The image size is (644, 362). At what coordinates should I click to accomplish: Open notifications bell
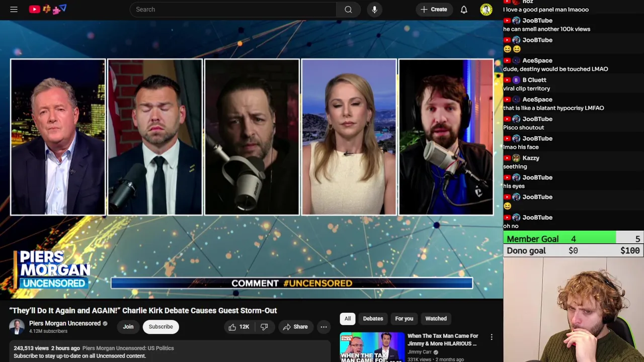[x=464, y=9]
